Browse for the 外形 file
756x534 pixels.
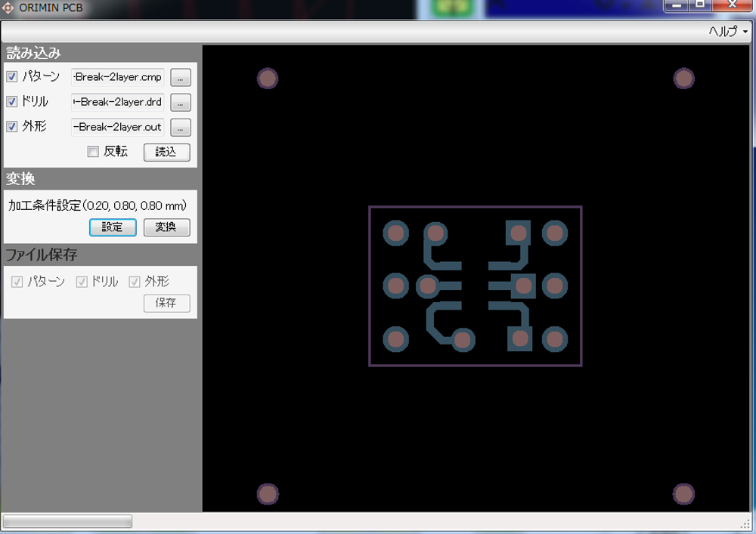tap(180, 127)
